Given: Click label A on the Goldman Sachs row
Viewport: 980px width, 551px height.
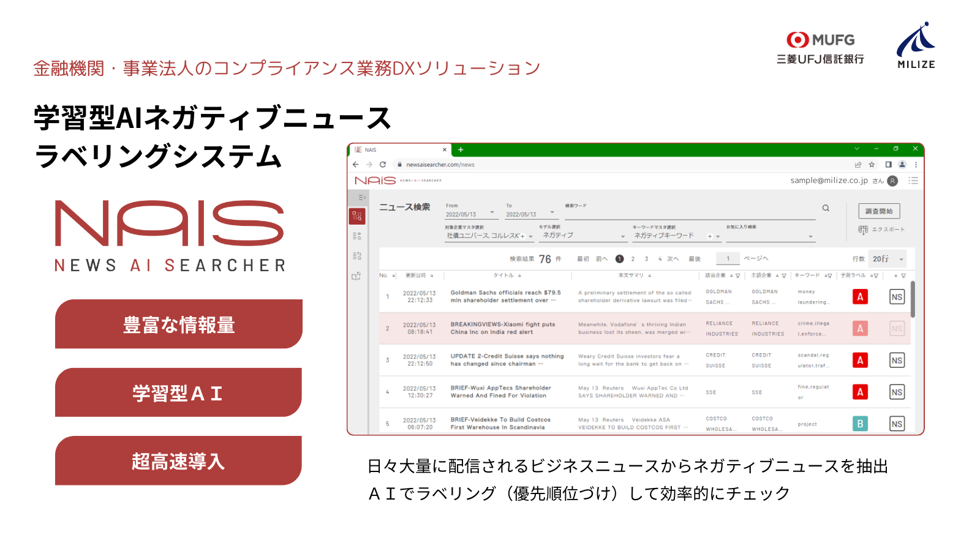Looking at the screenshot, I should coord(860,297).
